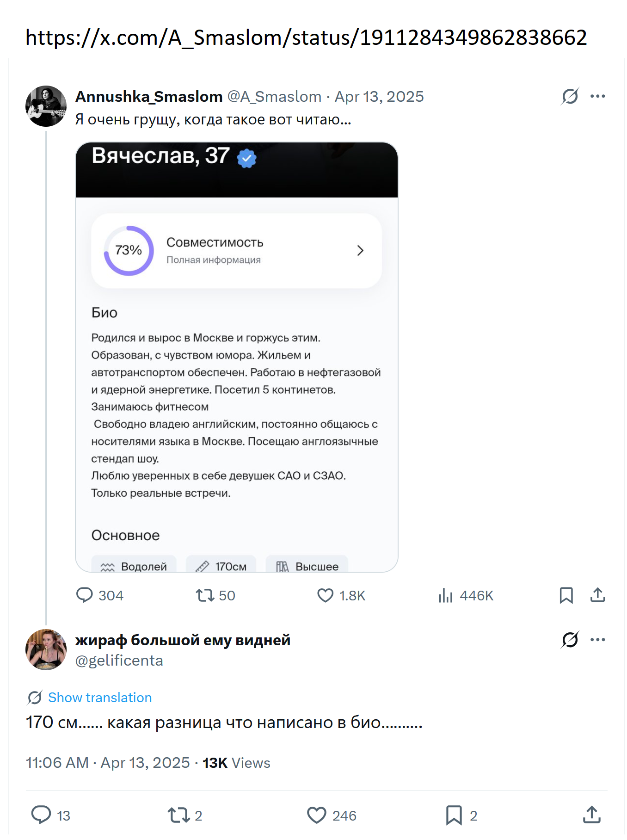Viewport: 627px width, 840px height.
Task: Like the @gelificenta reply
Action: click(317, 815)
